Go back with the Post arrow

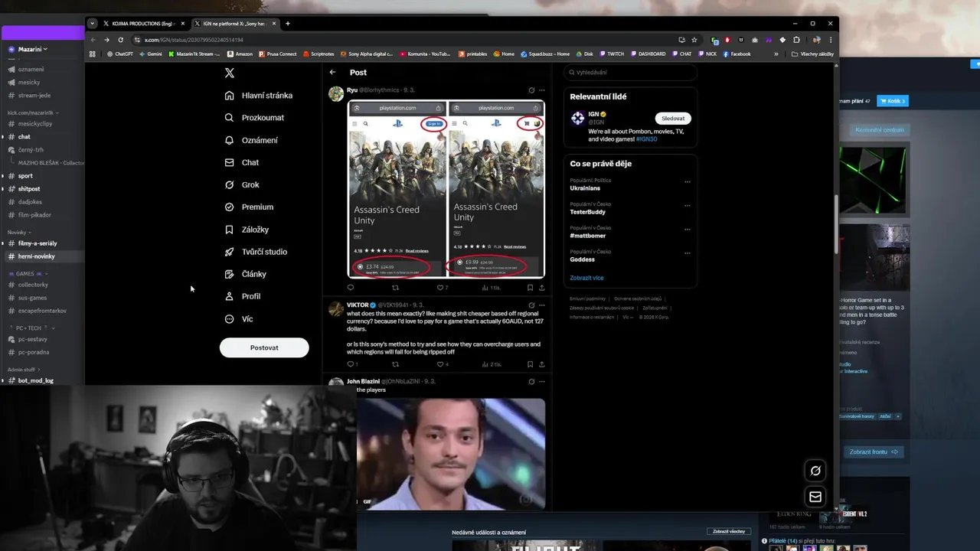pyautogui.click(x=332, y=72)
